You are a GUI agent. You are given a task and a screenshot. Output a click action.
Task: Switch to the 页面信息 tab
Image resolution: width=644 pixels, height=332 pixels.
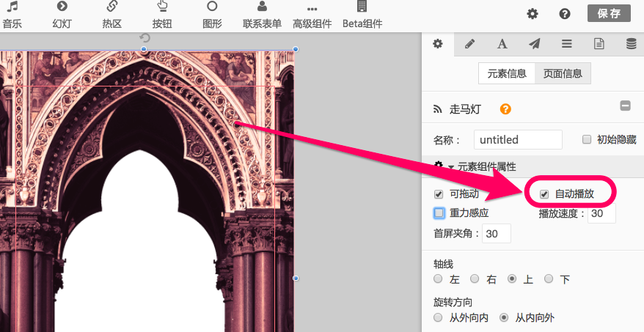[x=563, y=73]
